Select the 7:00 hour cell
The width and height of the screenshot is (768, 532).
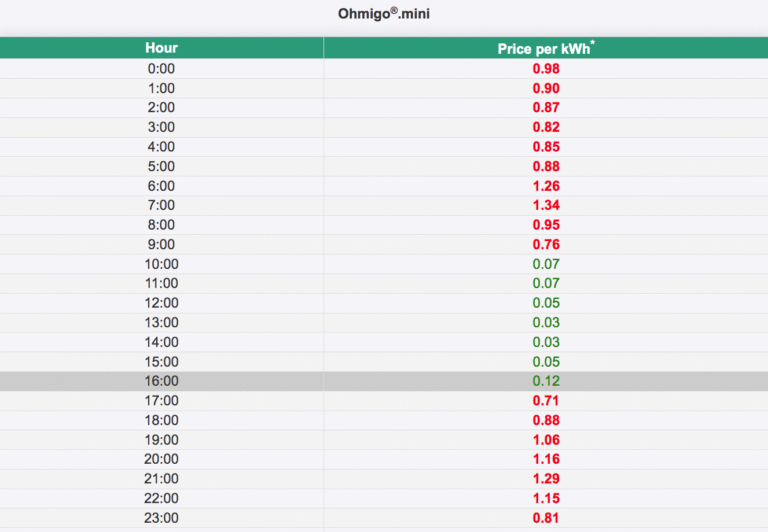pyautogui.click(x=161, y=205)
